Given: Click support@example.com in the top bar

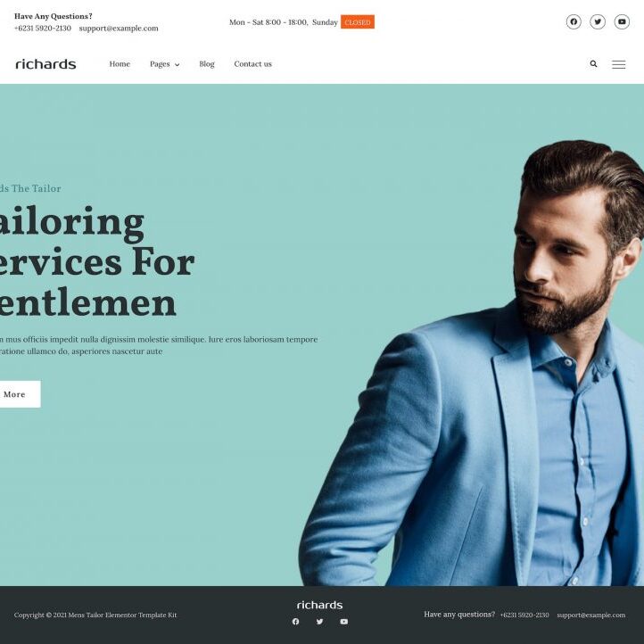Looking at the screenshot, I should [x=119, y=29].
